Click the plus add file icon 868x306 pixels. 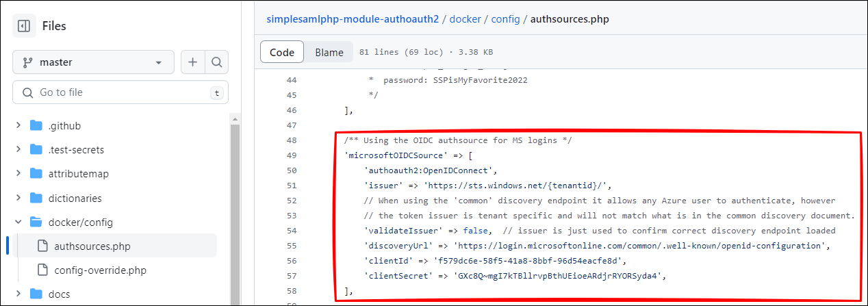[x=193, y=62]
